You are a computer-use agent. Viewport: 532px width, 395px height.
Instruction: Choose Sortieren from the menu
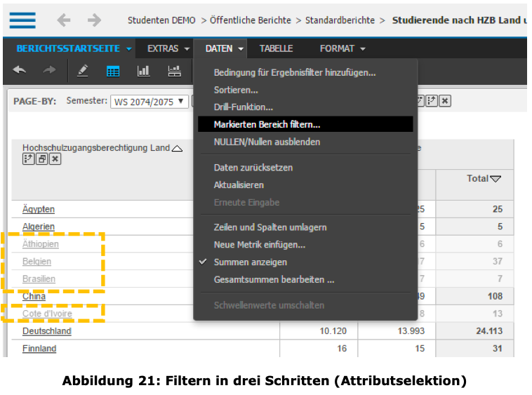coord(236,91)
